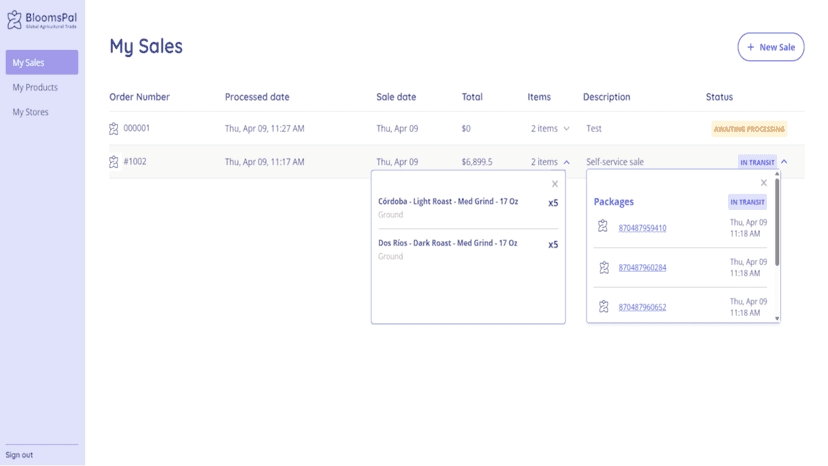This screenshot has width=828, height=466.
Task: Click processed date Thu, Apr 09, 11:17 AM
Action: (x=265, y=162)
